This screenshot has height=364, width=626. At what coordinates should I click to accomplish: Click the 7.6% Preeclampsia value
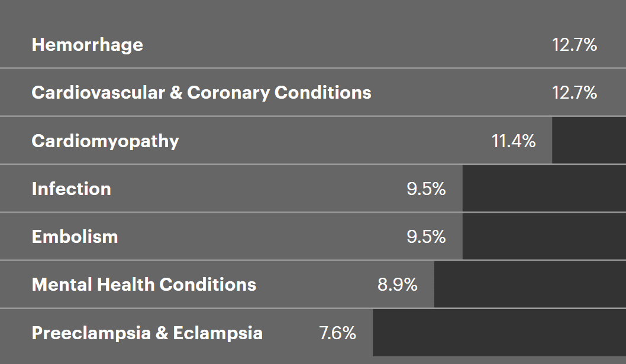click(337, 333)
